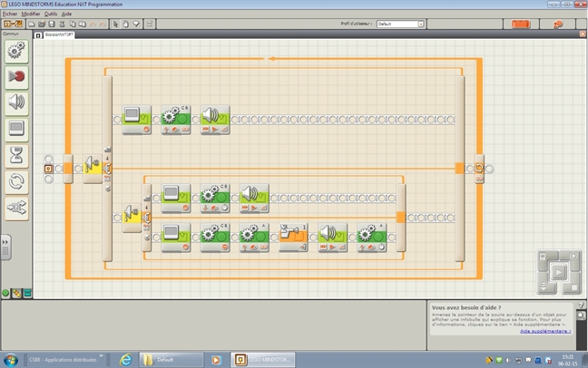Select the Loop block in the Commun palette
The height and width of the screenshot is (368, 588).
(16, 182)
